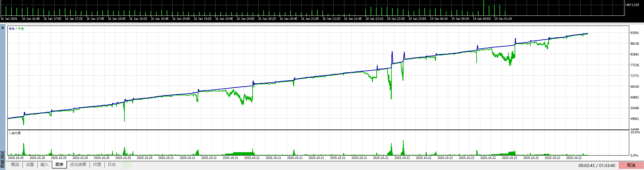Switch to the 概览 tab
This screenshot has width=644, height=170.
tap(15, 165)
